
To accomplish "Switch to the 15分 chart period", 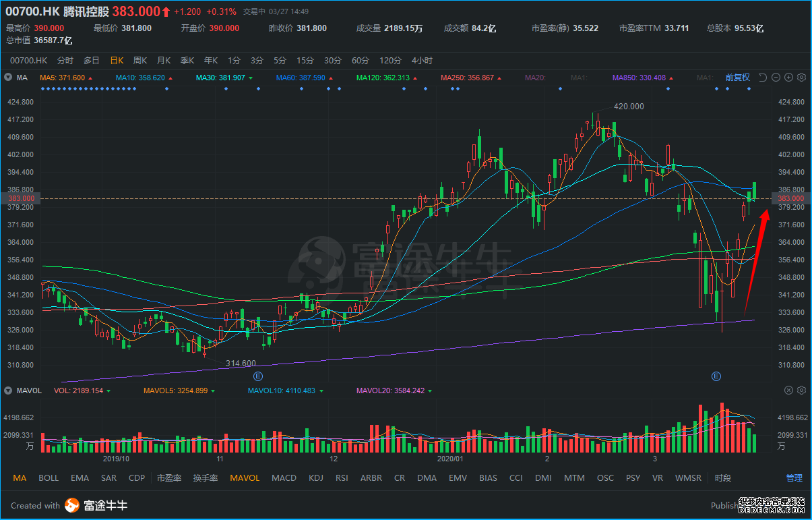I will point(305,60).
